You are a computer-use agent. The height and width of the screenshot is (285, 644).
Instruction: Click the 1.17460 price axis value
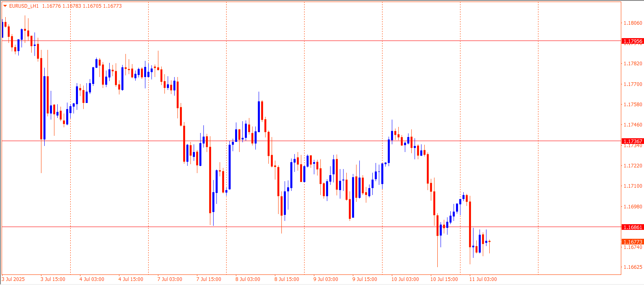point(633,125)
